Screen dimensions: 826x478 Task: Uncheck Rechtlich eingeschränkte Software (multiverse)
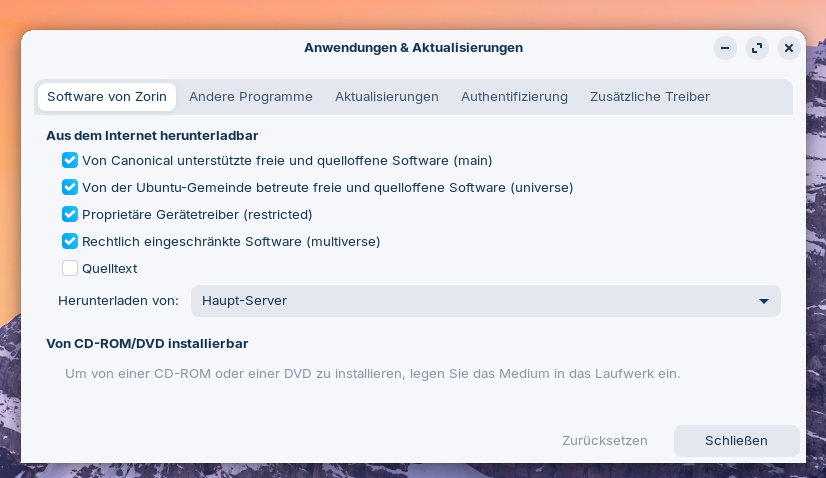[70, 241]
